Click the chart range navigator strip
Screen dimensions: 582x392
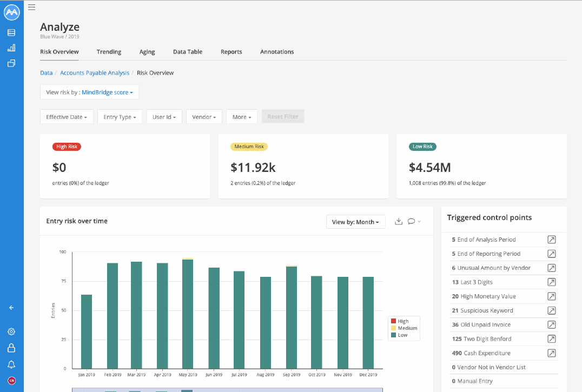tap(227, 390)
